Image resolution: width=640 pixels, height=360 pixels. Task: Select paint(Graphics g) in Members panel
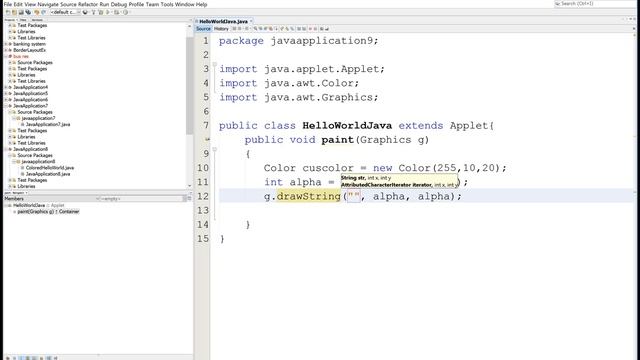tap(48, 211)
